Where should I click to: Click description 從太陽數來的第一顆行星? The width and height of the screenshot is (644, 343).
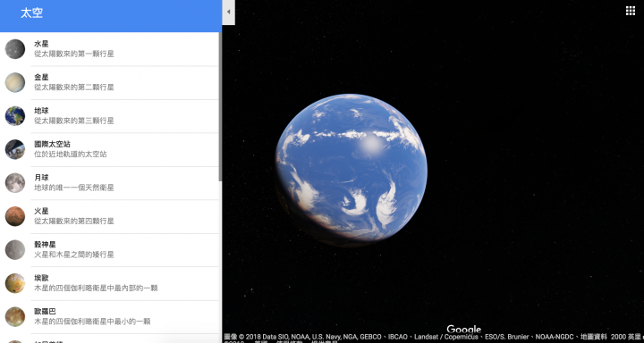pos(74,54)
